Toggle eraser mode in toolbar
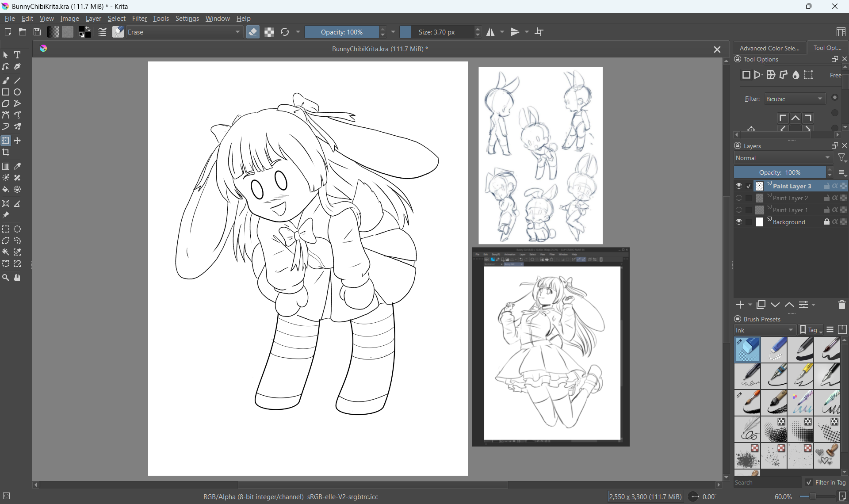 [253, 32]
